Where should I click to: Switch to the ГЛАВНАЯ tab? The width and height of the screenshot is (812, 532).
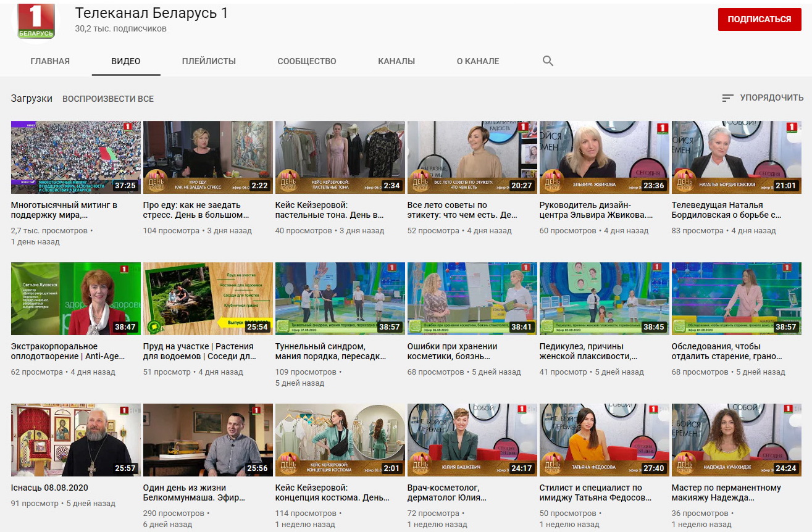point(50,61)
